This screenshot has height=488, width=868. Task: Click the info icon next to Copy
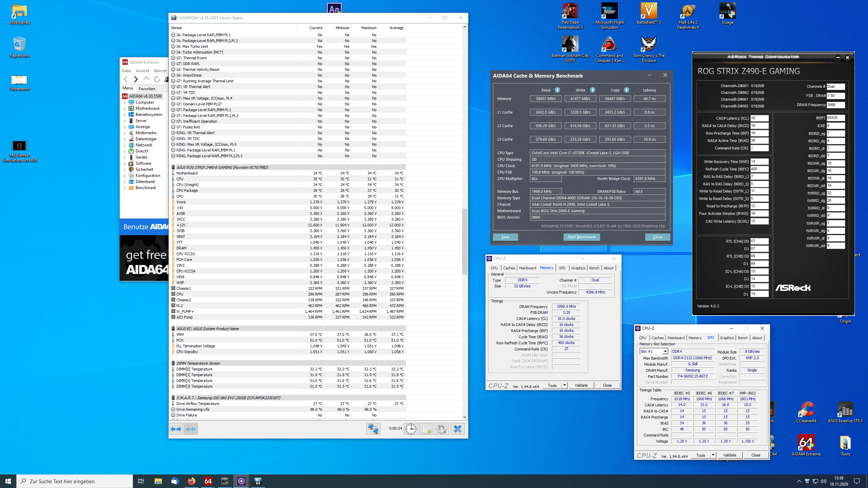[627, 90]
